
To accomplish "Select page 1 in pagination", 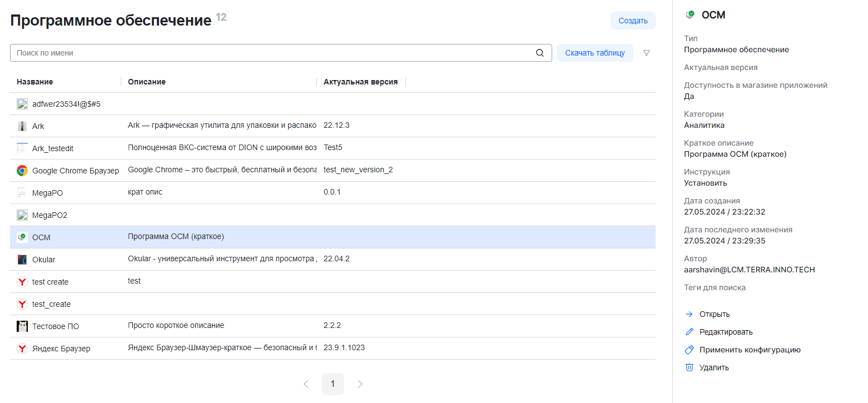I will tap(333, 384).
